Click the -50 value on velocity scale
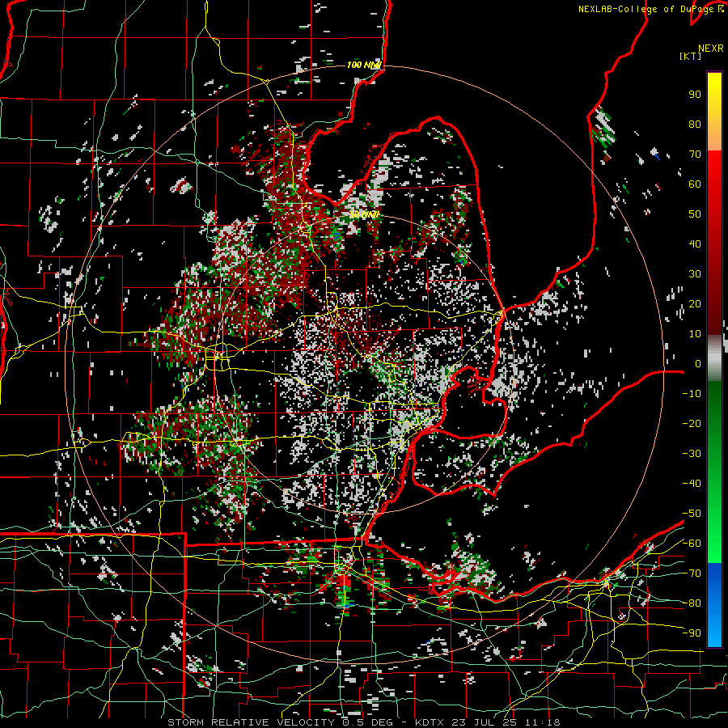Image resolution: width=728 pixels, height=728 pixels. [692, 514]
